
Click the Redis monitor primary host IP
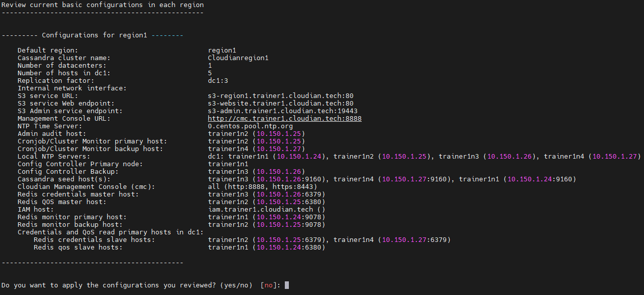[x=279, y=217]
